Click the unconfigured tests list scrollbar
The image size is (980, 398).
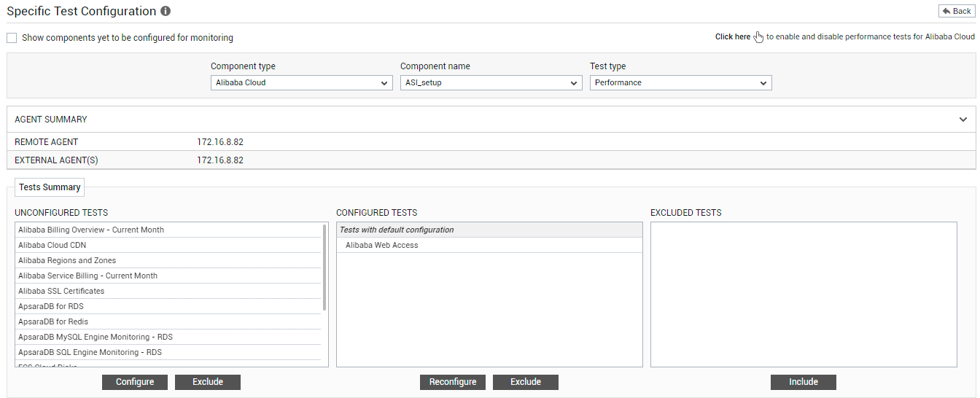click(324, 268)
